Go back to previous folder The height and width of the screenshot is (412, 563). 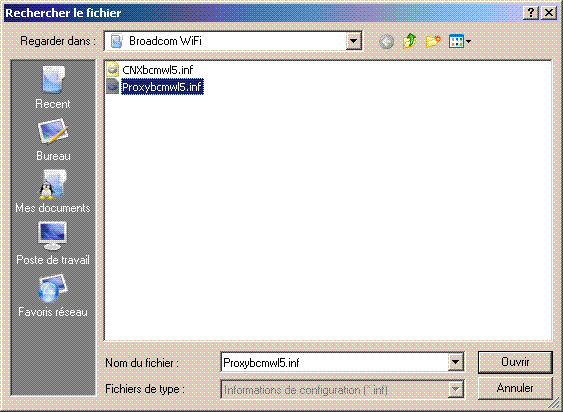click(x=386, y=42)
